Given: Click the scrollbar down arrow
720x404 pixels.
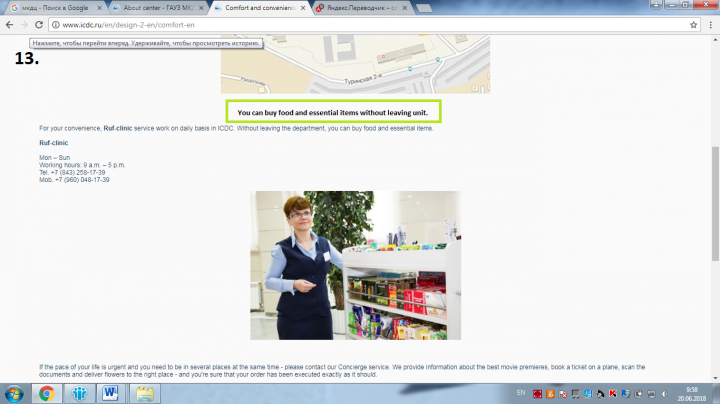Looking at the screenshot, I should pos(715,379).
